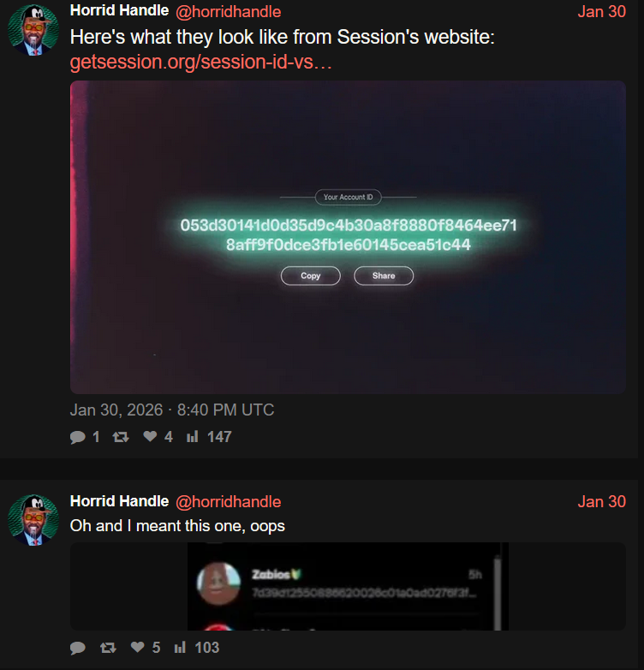Open the second post's profile avatar
Image resolution: width=644 pixels, height=670 pixels.
coord(33,520)
